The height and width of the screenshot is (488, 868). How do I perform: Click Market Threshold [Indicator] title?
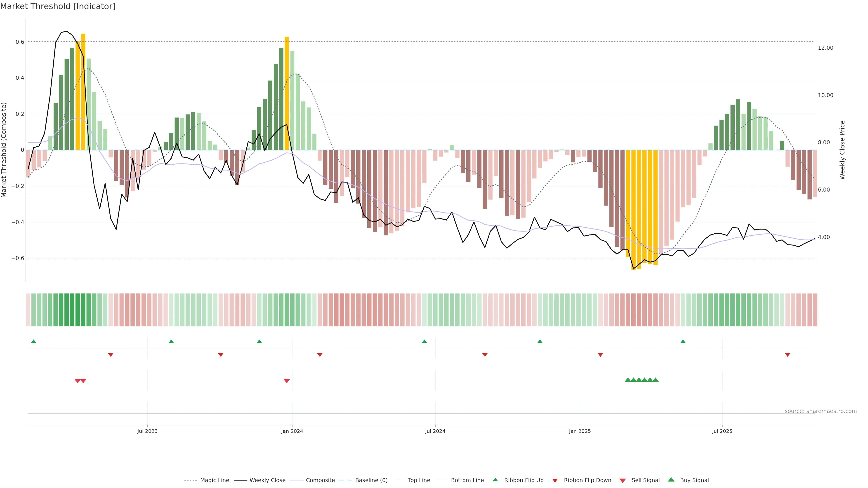(x=58, y=6)
